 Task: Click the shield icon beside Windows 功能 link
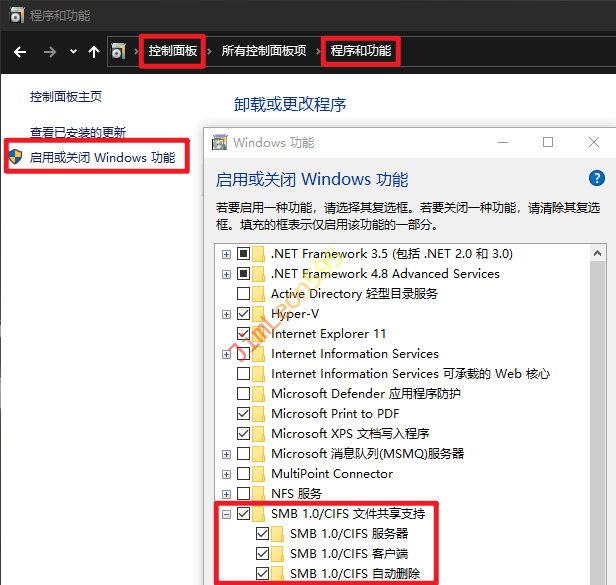pyautogui.click(x=16, y=157)
